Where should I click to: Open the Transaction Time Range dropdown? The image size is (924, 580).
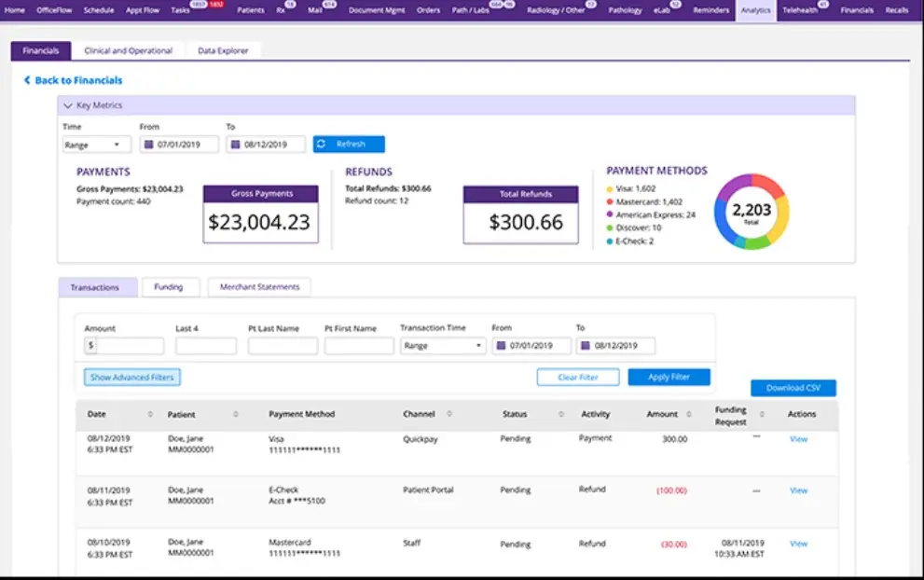(443, 345)
